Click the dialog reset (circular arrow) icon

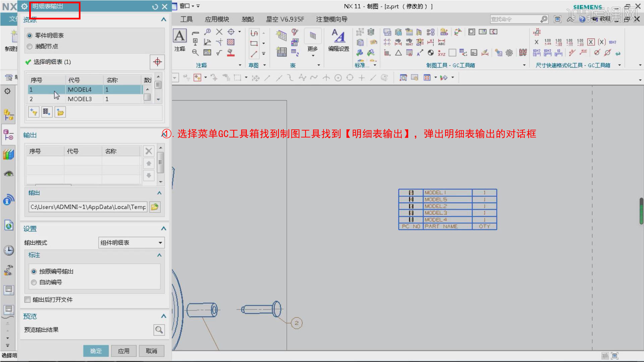click(x=155, y=7)
